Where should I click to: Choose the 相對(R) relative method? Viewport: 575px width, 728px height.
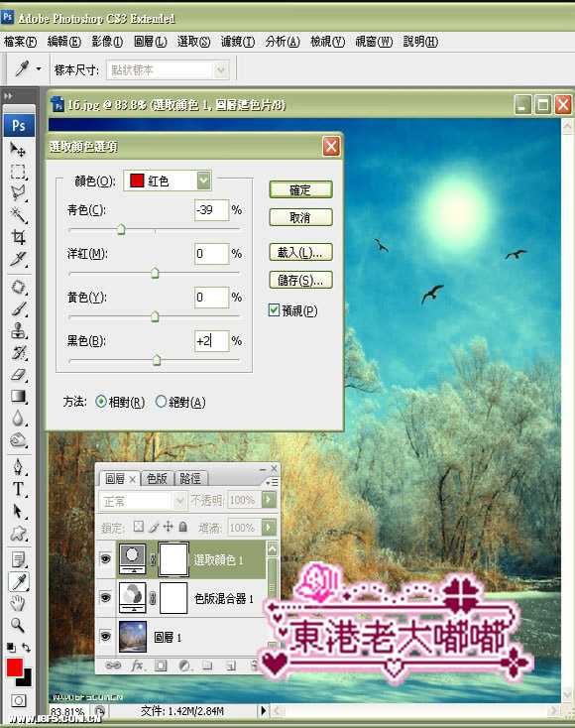point(101,402)
